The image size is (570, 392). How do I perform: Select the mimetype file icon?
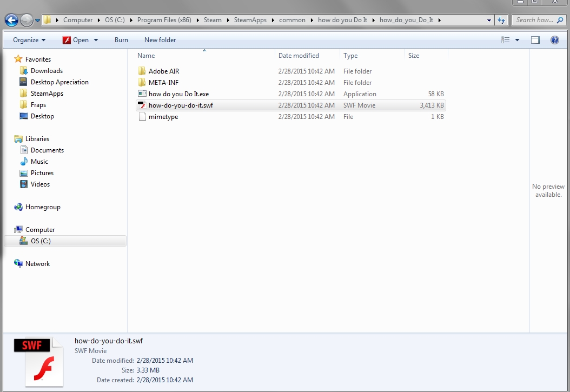tap(142, 117)
